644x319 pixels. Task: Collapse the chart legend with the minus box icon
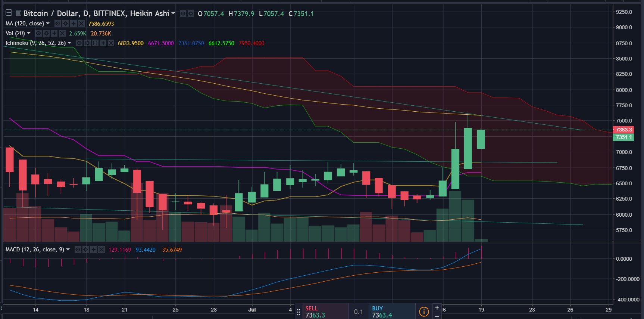coord(9,13)
